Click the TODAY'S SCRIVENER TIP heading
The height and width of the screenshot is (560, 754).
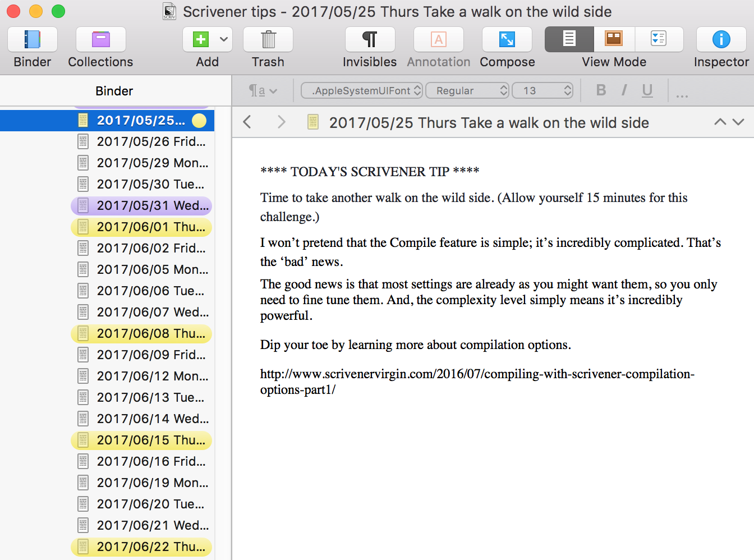370,171
